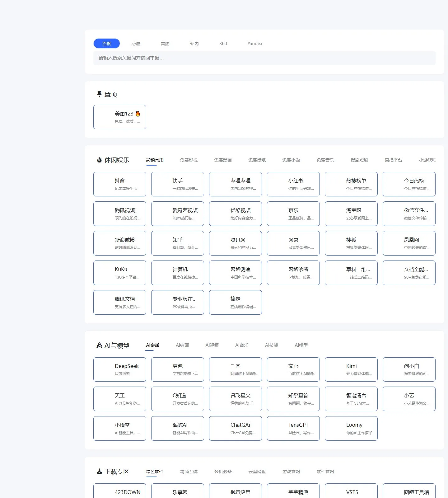Screen dimensions: 448x498
Task: Focus the search keyword input box
Action: 264,58
